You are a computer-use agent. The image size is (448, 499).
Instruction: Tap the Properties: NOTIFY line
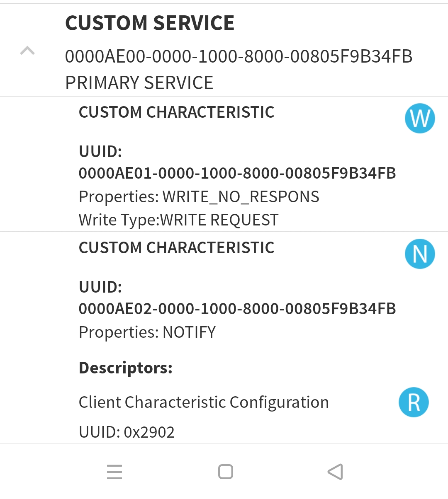[x=147, y=332]
